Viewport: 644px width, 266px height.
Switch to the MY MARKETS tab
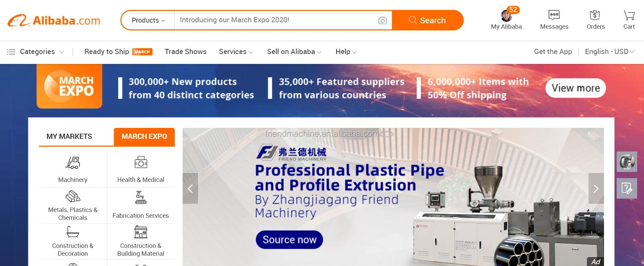[x=69, y=136]
